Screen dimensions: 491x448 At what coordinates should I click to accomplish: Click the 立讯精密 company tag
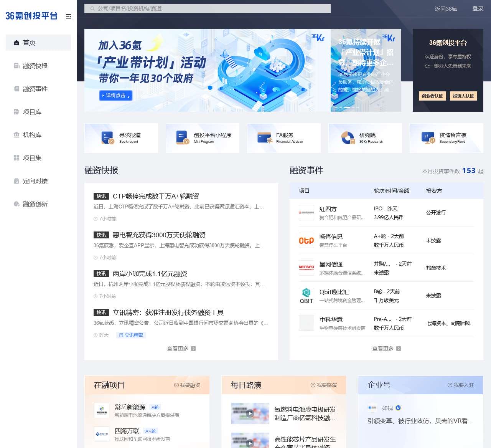coord(131,335)
